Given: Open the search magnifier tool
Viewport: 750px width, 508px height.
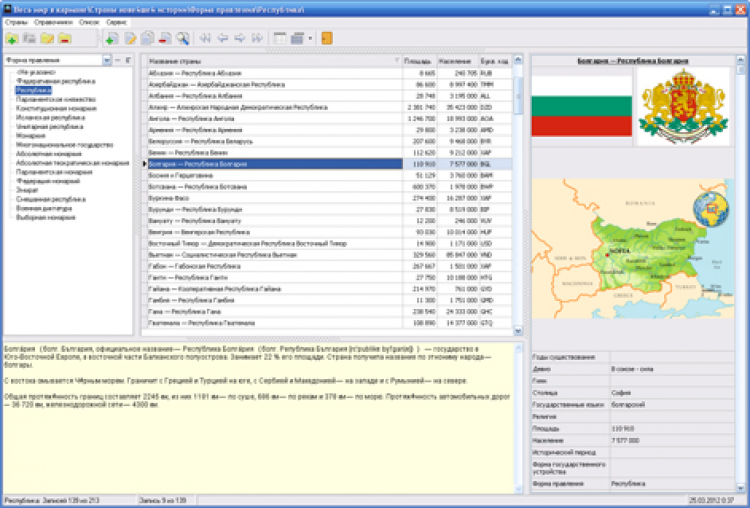Looking at the screenshot, I should tap(183, 39).
